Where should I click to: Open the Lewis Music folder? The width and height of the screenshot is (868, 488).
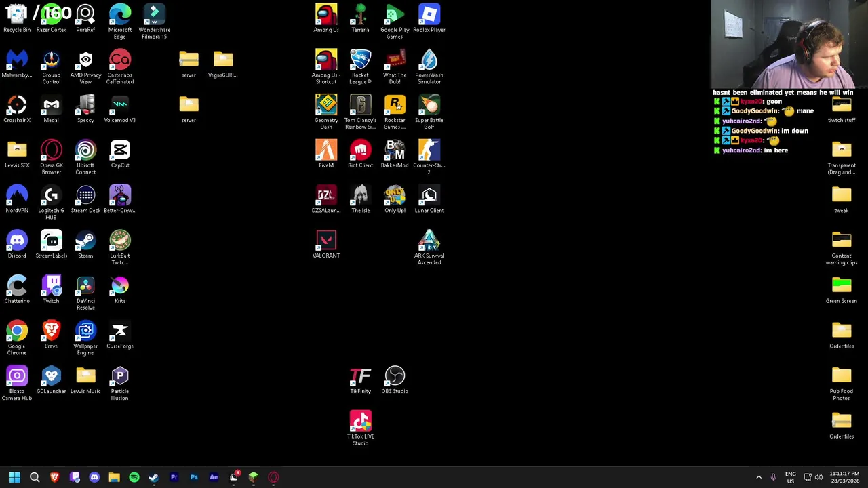85,380
